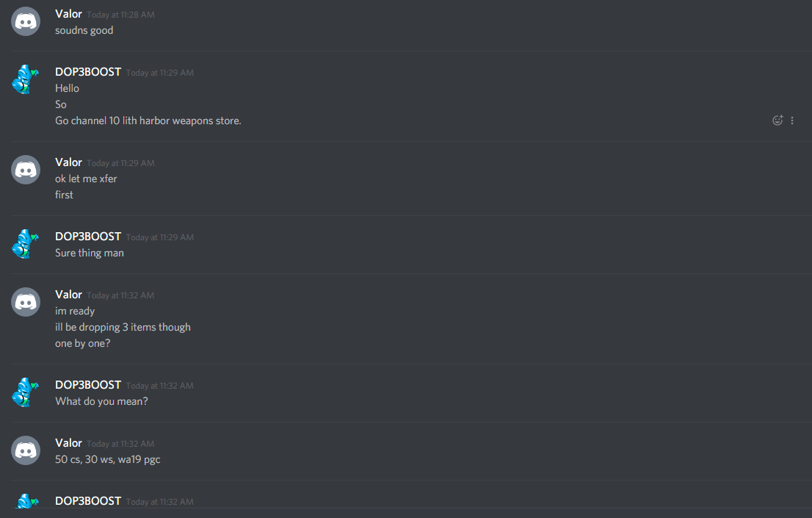Click DOP3BOOST avatar beside 'Sure thing man'
Viewport: 812px width, 518px height.
(26, 244)
